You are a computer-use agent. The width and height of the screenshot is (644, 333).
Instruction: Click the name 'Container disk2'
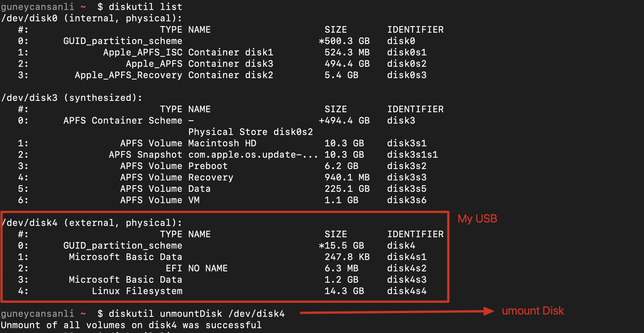231,75
